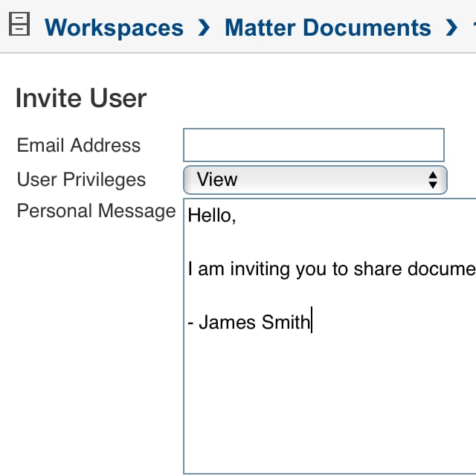Click the Invite User heading
The height and width of the screenshot is (476, 476).
(x=81, y=99)
